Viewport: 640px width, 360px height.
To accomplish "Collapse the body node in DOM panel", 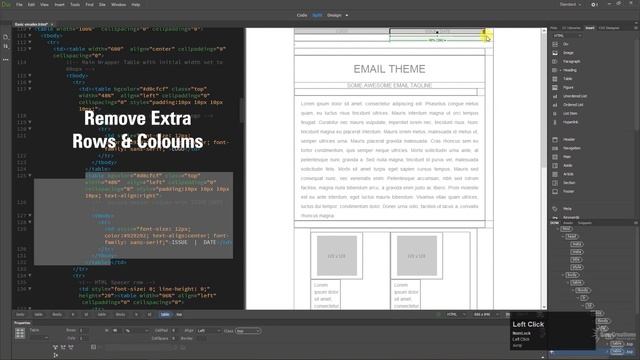I will coord(564,275).
